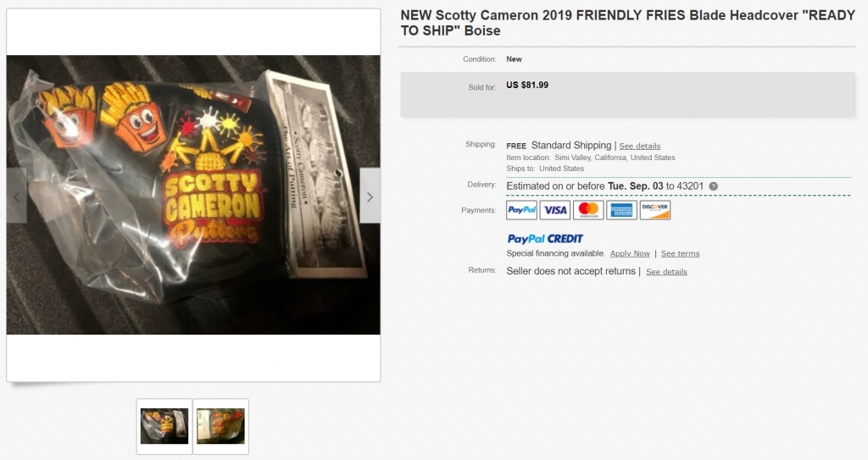
Task: Show previous image with left arrow
Action: (17, 196)
